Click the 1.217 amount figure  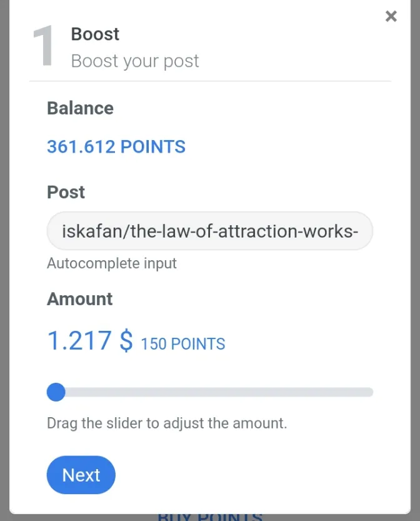tap(79, 341)
